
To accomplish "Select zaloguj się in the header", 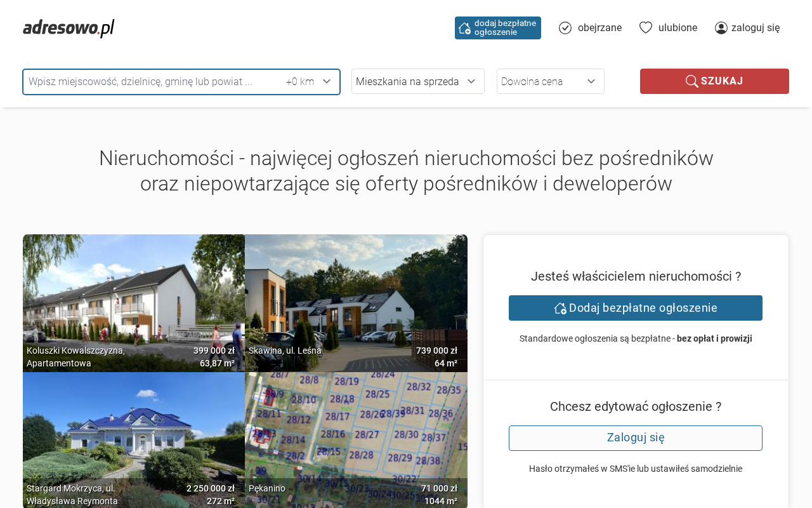I will tap(755, 28).
